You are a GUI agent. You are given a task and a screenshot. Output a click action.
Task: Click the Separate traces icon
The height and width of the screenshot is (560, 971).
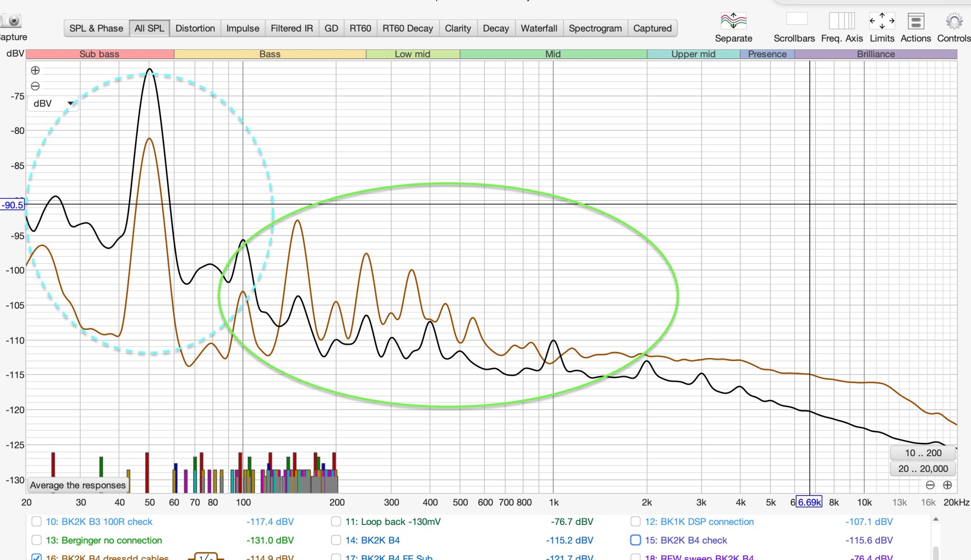click(x=733, y=21)
